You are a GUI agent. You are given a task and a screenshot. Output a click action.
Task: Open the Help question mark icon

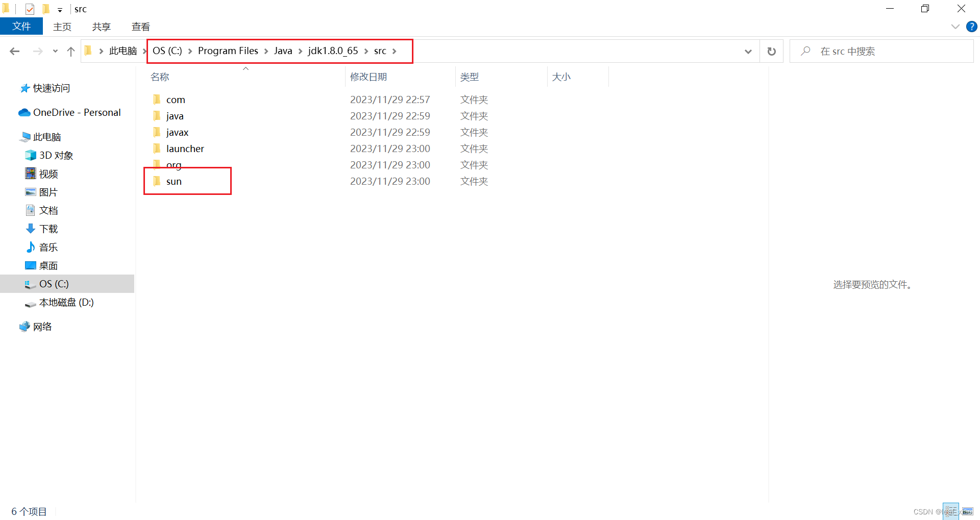tap(972, 27)
